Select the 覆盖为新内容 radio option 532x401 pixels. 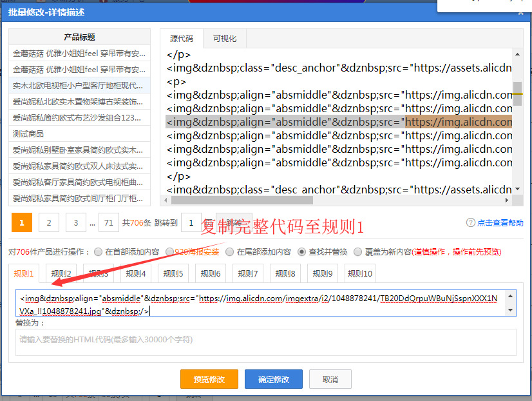pyautogui.click(x=357, y=251)
